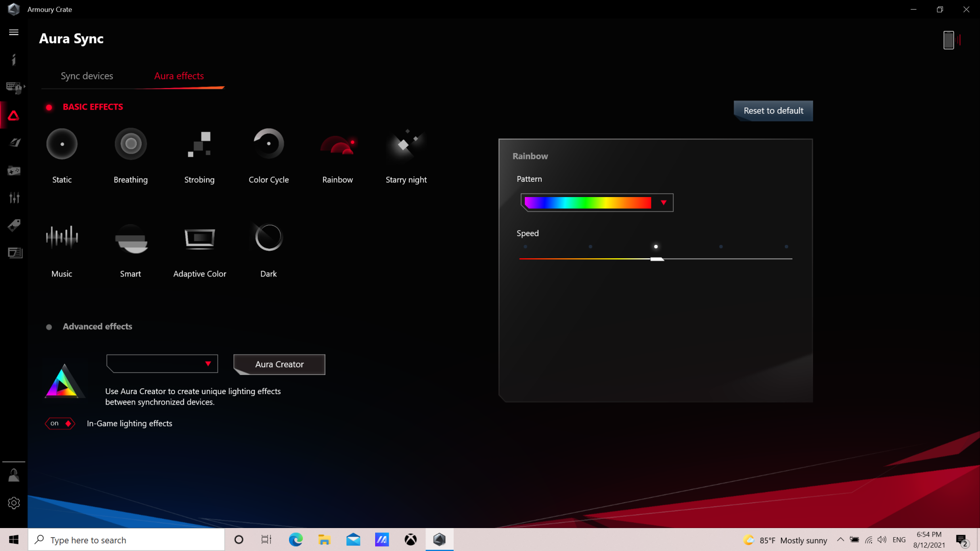Click the ENG language indicator
Image resolution: width=980 pixels, height=551 pixels.
pyautogui.click(x=899, y=540)
